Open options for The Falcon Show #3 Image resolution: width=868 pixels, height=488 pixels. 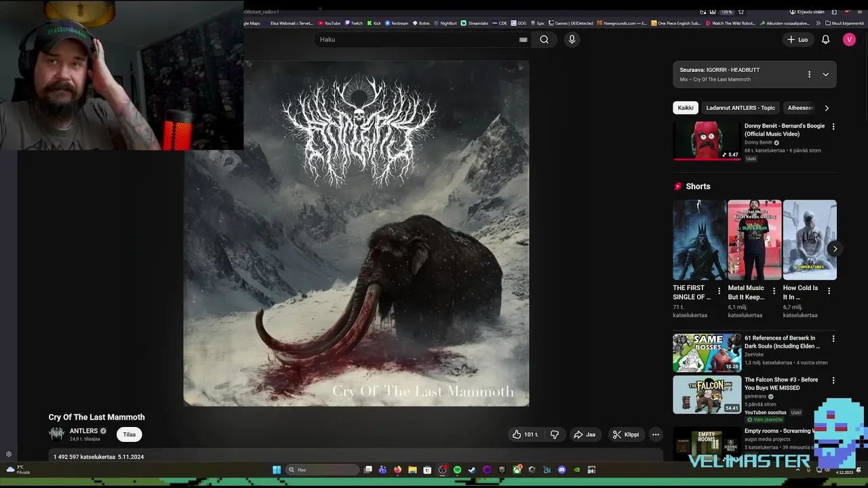[833, 380]
